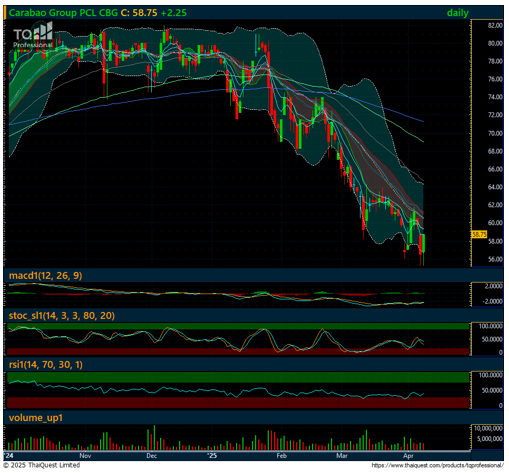509x473 pixels.
Task: Click the 2.0000 MACD axis label
Action: point(494,286)
